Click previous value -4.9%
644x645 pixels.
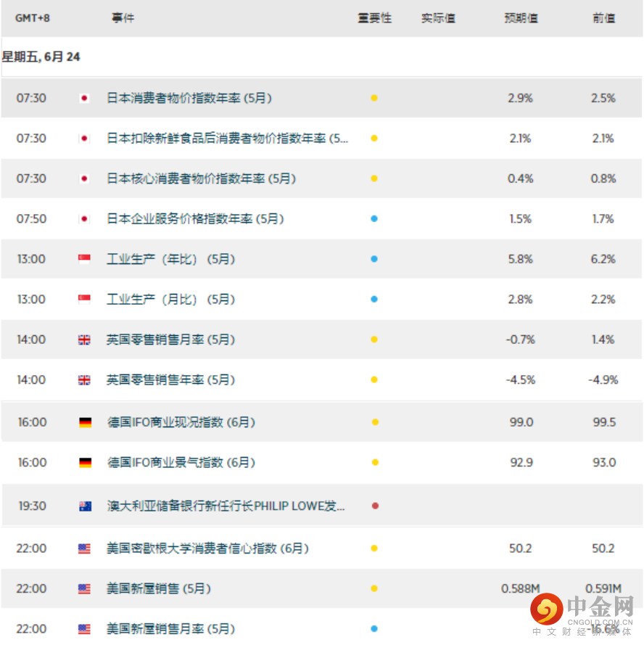pyautogui.click(x=603, y=379)
